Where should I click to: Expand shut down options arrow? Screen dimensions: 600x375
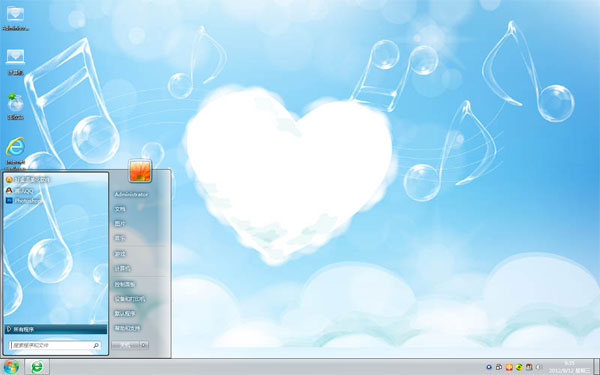144,345
